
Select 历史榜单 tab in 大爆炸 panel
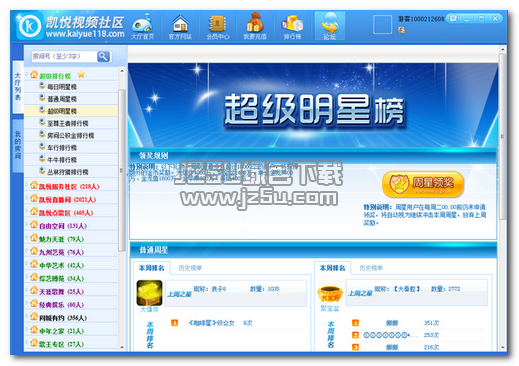pos(190,268)
